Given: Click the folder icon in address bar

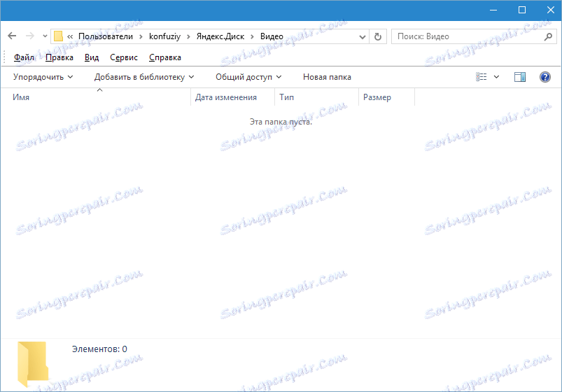Looking at the screenshot, I should 58,36.
